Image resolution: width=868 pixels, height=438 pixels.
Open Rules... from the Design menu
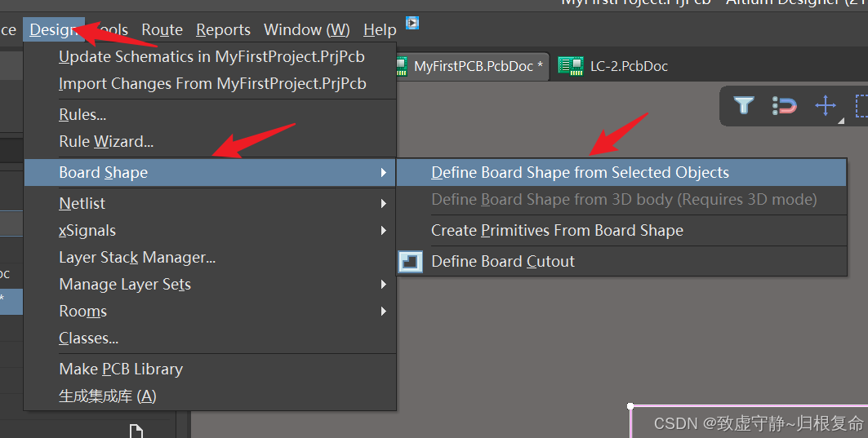tap(211, 114)
